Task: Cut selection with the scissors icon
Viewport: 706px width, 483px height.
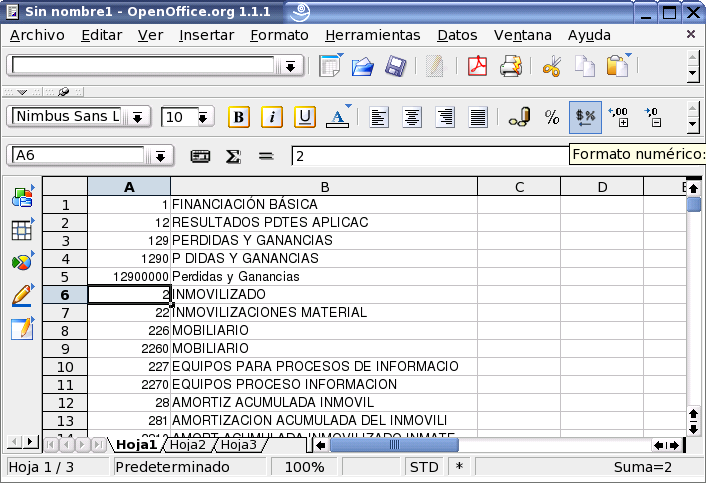Action: tap(552, 66)
